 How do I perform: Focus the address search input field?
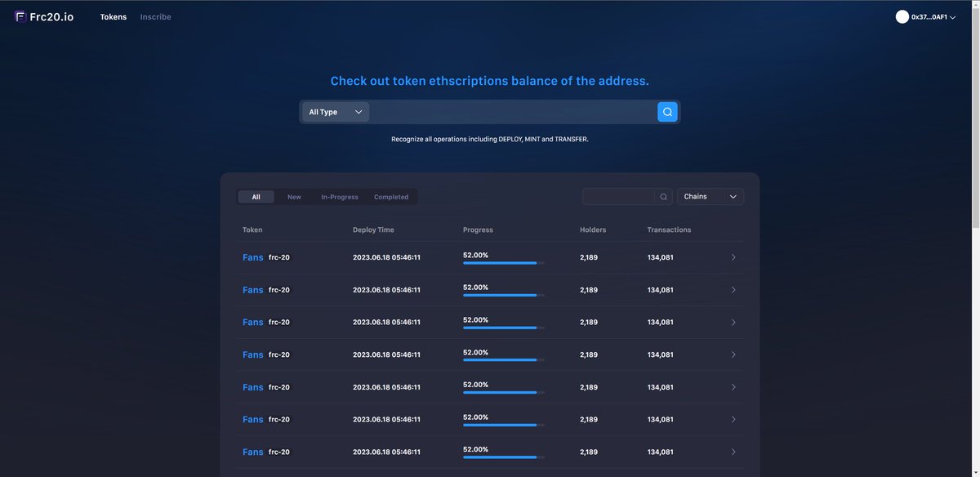(513, 112)
